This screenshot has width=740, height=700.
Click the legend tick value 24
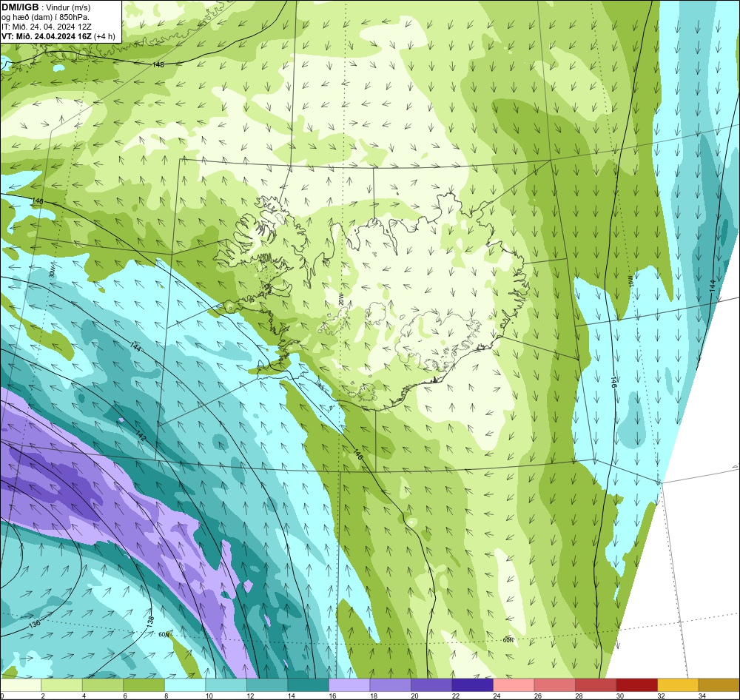pyautogui.click(x=497, y=696)
